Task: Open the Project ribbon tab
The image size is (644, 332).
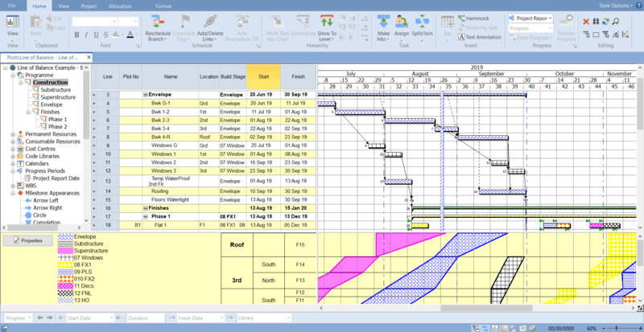Action: pyautogui.click(x=89, y=6)
